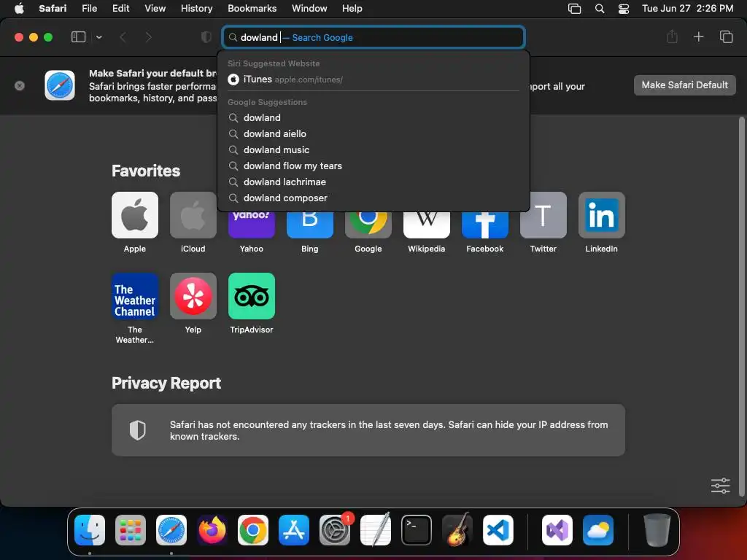The height and width of the screenshot is (560, 747).
Task: Click the screen mirroring menu bar icon
Action: pos(575,9)
